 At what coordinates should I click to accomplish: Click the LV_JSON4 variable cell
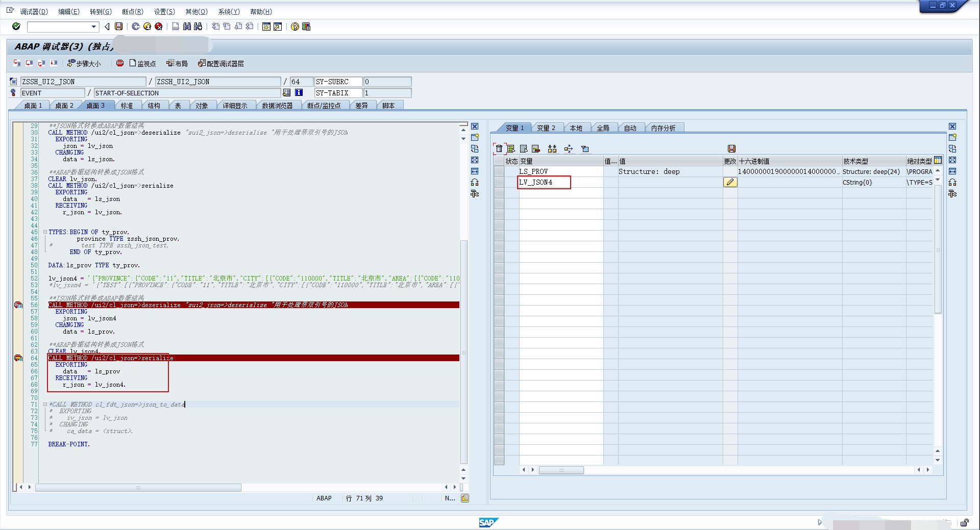[x=561, y=182]
